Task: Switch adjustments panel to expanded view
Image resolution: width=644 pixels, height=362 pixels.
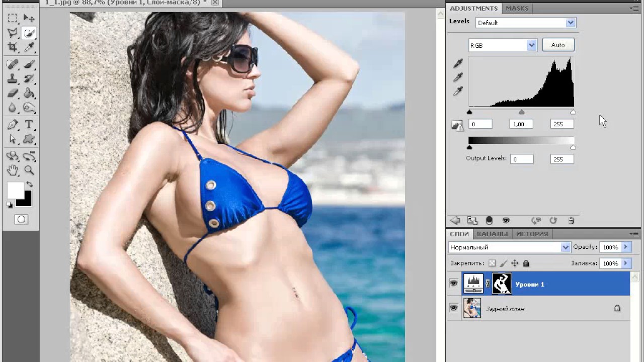Action: click(x=472, y=220)
